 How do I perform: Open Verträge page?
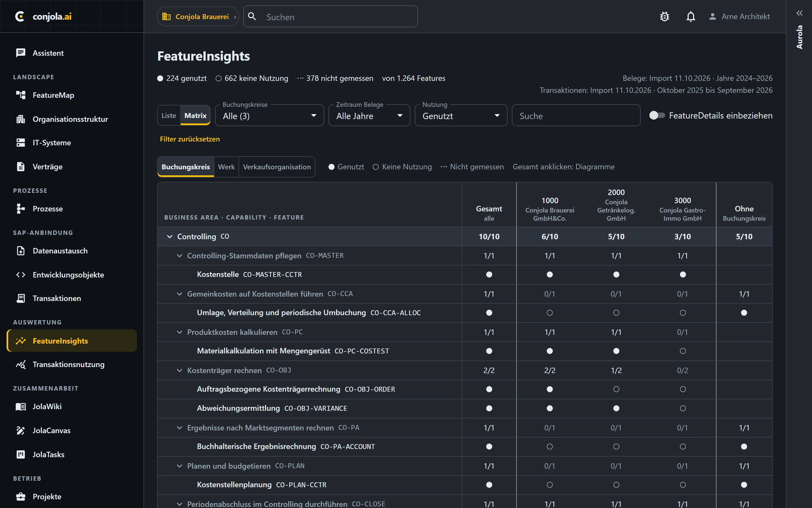(72, 167)
